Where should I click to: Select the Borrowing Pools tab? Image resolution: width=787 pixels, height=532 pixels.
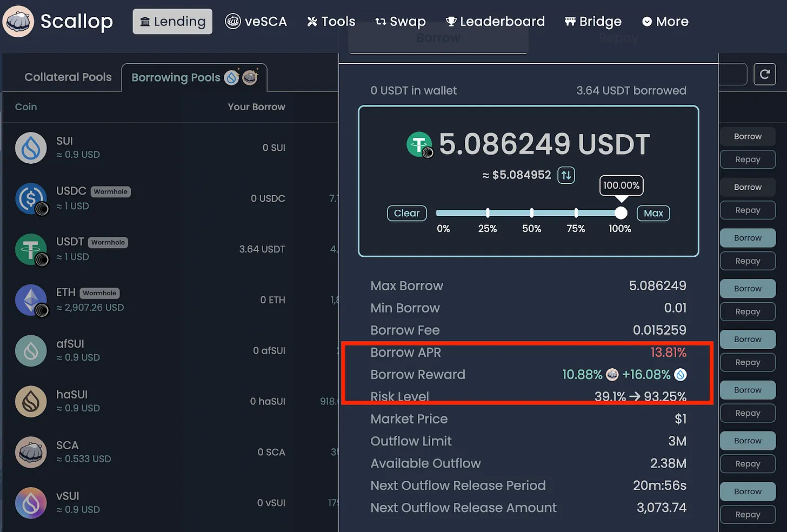pyautogui.click(x=195, y=77)
